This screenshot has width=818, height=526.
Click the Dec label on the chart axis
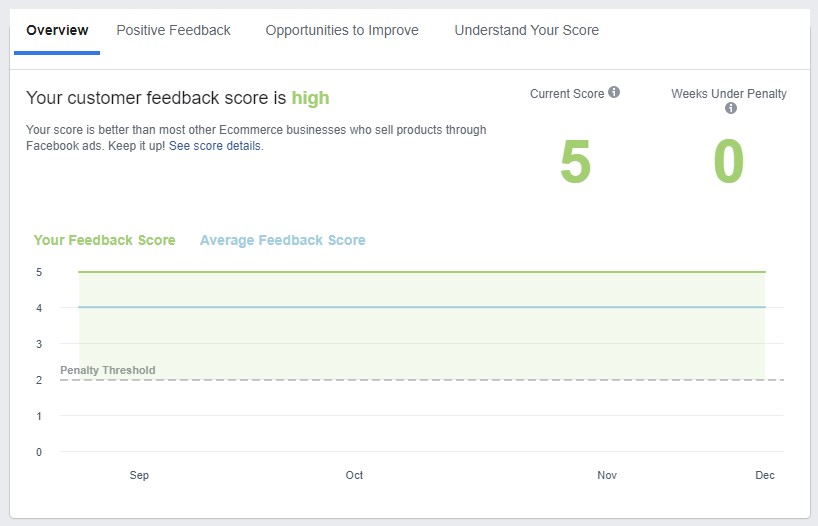point(764,475)
